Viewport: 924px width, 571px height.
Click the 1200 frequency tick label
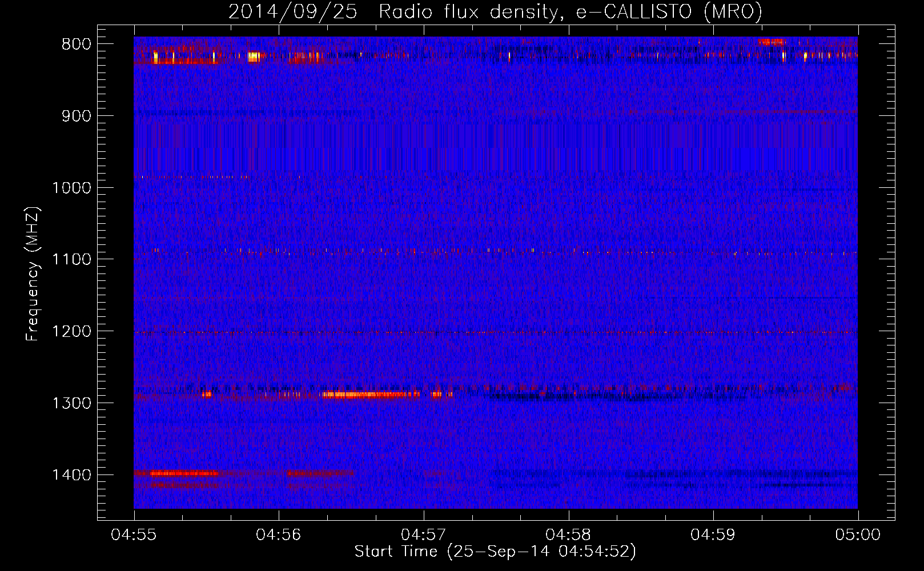(x=71, y=332)
